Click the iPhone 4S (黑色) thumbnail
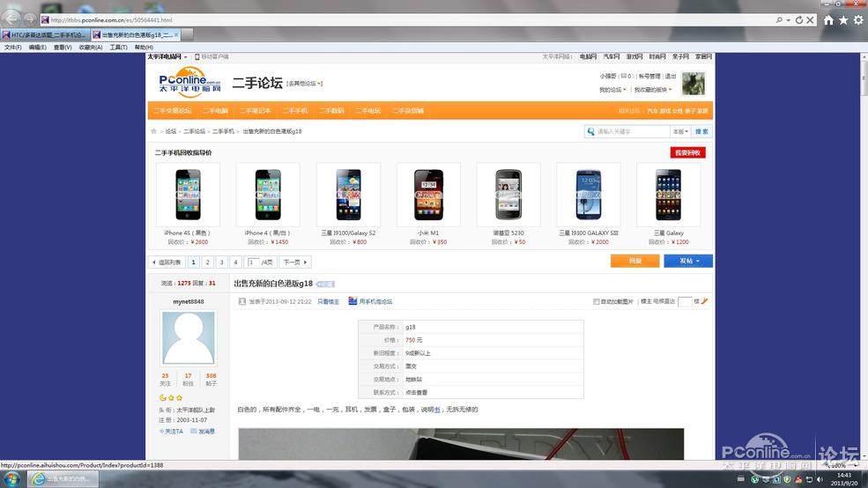 [189, 195]
